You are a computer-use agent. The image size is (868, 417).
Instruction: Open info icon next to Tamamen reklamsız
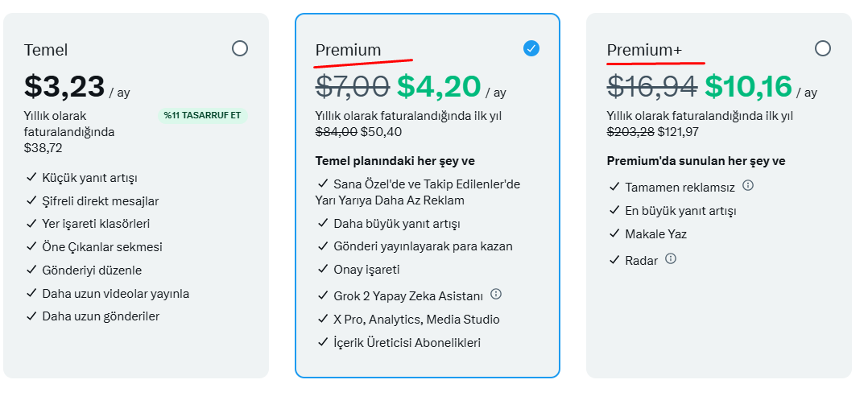pos(748,185)
